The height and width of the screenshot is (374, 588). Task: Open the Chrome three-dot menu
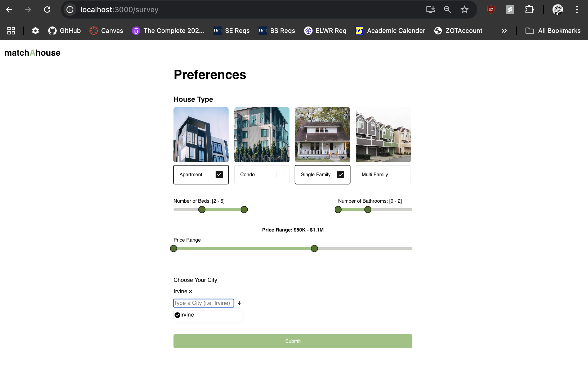click(577, 10)
